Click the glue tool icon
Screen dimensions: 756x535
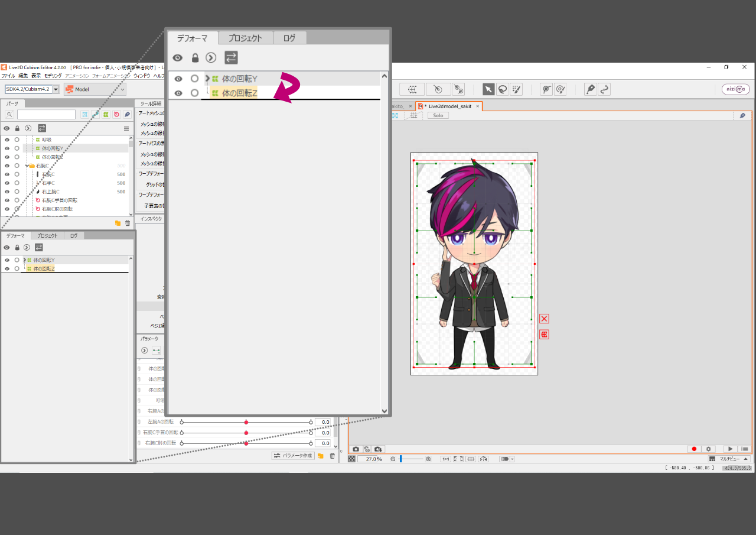pyautogui.click(x=458, y=89)
